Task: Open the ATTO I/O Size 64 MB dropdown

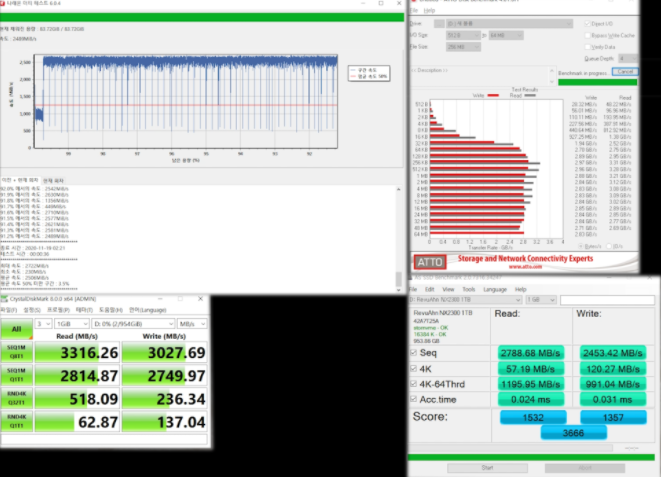Action: tap(506, 35)
